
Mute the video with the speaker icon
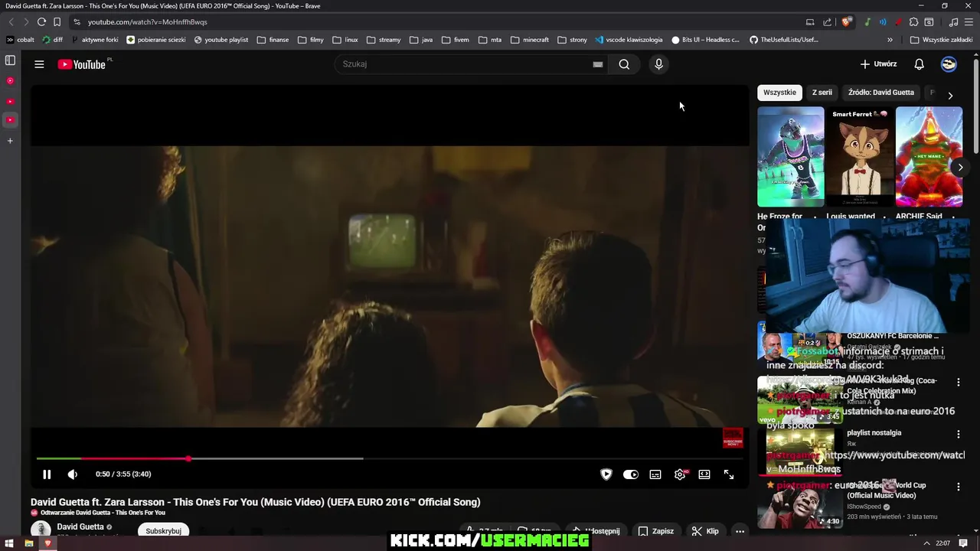(x=73, y=474)
